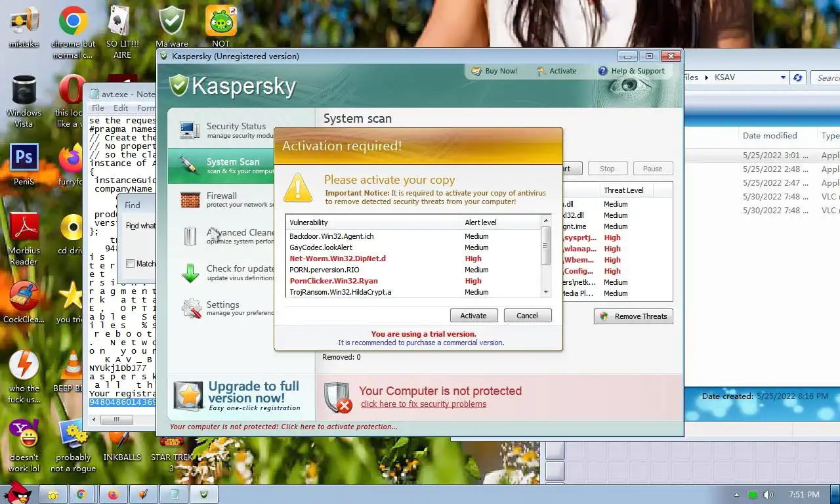The width and height of the screenshot is (840, 504).
Task: Launch the INKBALLS desktop icon
Action: (121, 441)
